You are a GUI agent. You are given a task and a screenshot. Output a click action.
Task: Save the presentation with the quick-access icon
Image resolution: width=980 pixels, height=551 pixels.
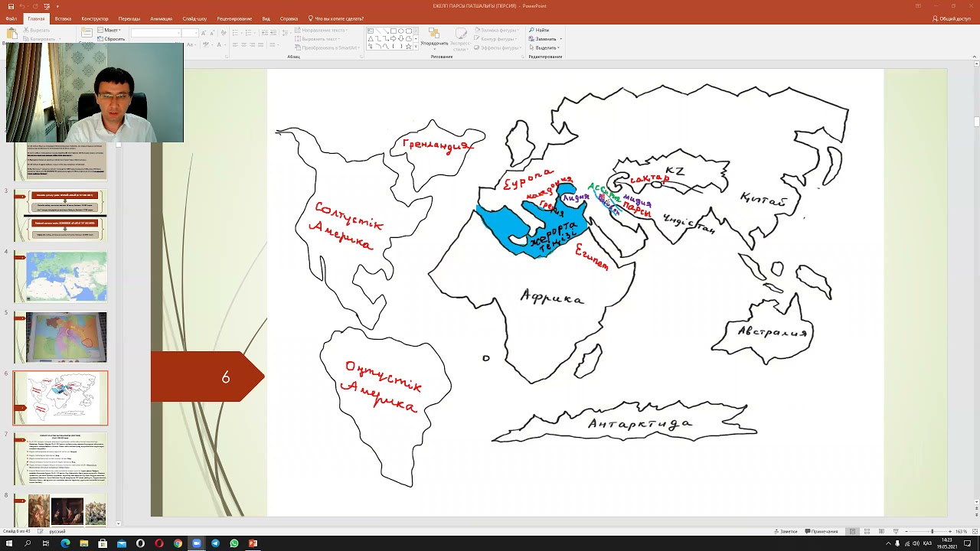(x=11, y=6)
